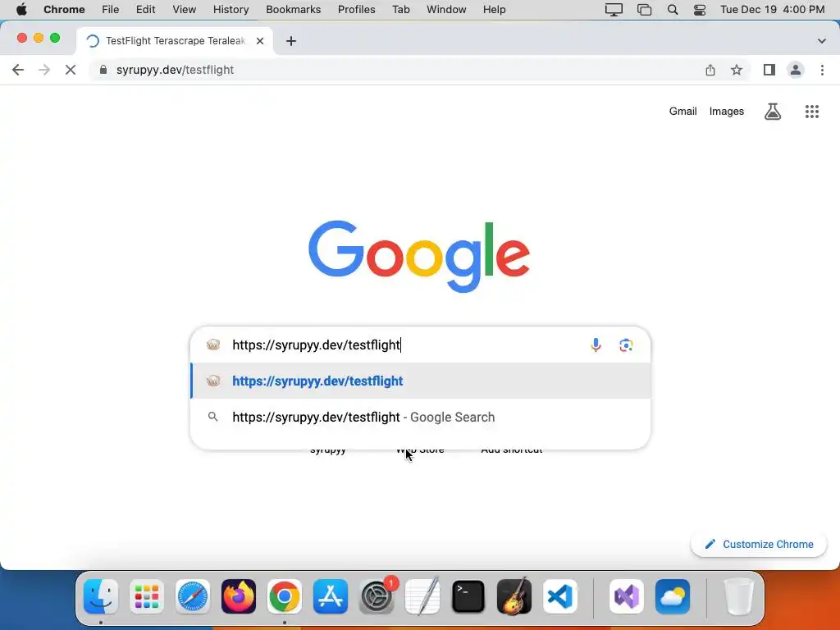Open Spotlight search

point(673,10)
